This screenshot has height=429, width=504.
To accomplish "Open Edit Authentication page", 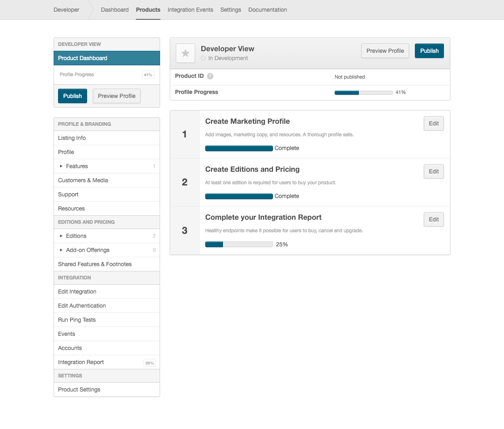I will (x=107, y=306).
